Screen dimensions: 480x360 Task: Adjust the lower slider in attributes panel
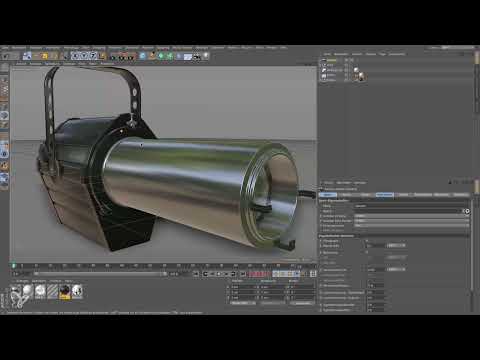tap(396, 269)
